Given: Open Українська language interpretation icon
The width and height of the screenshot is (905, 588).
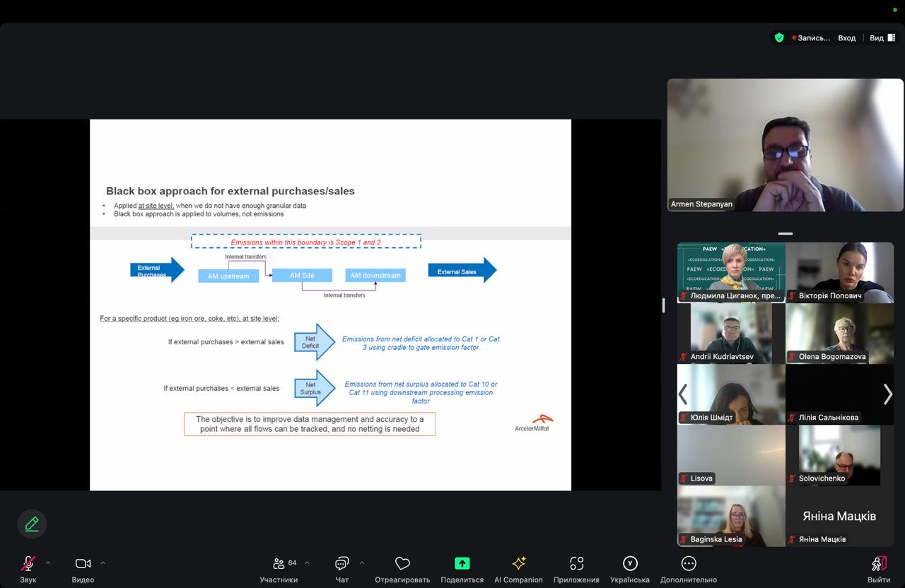Looking at the screenshot, I should coord(629,564).
